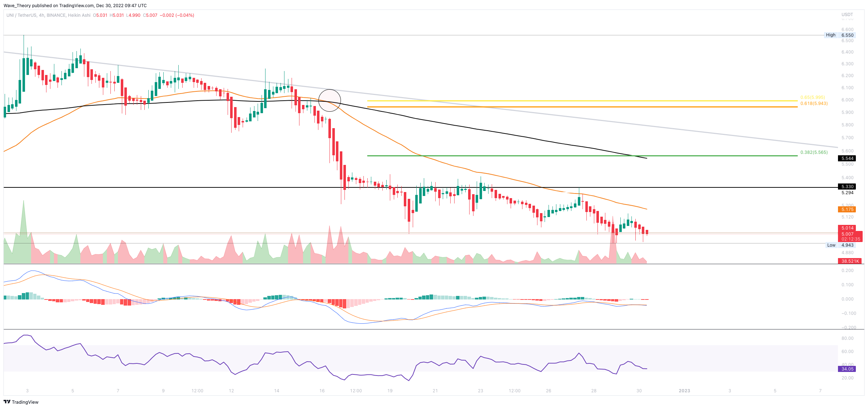Click the Low 4.943 price tag
Screen dimensions: 868x408
(840, 245)
